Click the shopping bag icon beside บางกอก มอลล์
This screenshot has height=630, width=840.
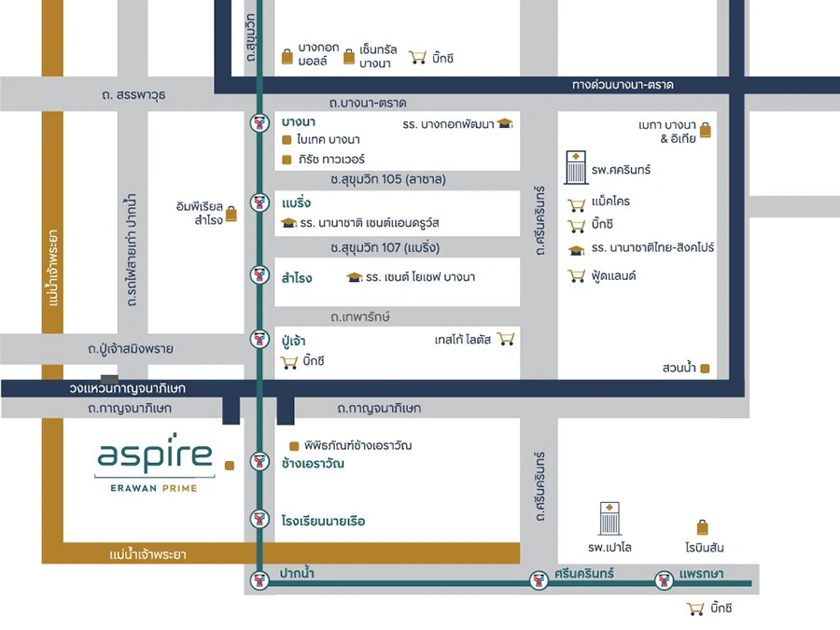(287, 57)
